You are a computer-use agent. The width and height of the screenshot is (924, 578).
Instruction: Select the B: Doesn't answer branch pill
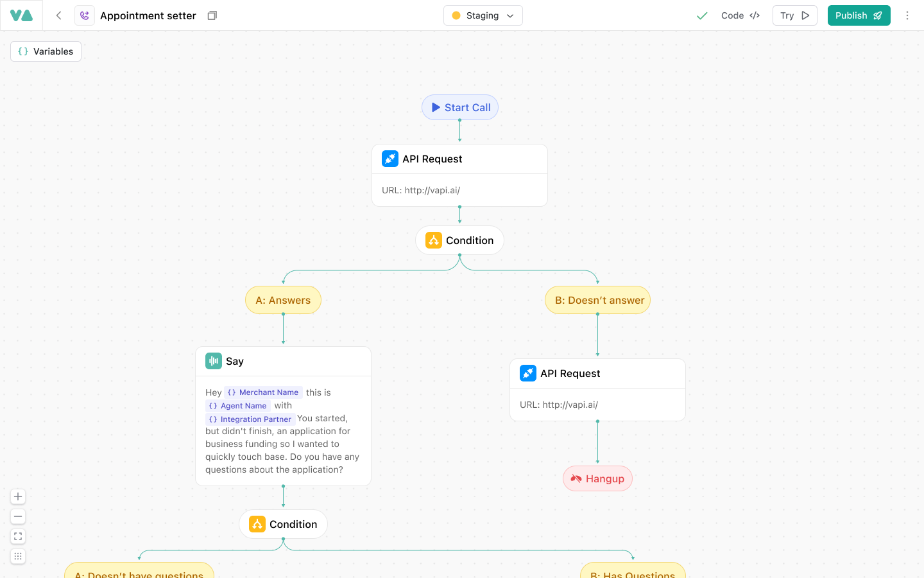click(x=597, y=300)
